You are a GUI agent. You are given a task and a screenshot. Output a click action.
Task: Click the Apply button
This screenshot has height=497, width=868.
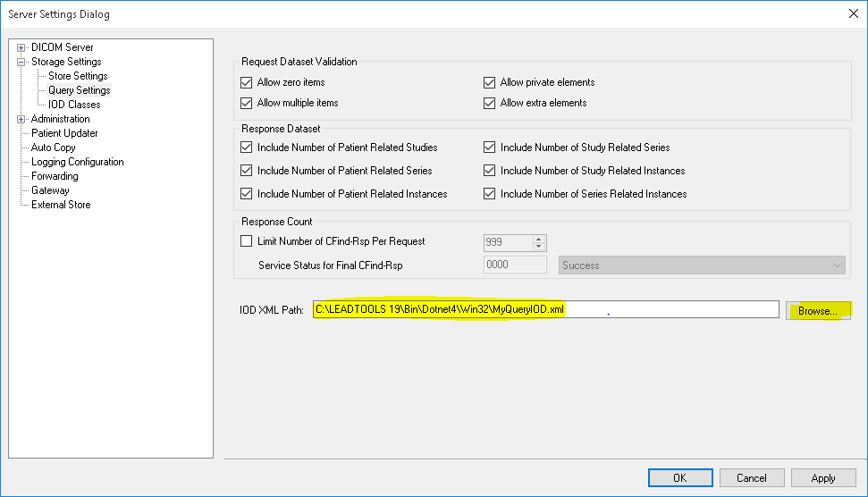click(823, 478)
